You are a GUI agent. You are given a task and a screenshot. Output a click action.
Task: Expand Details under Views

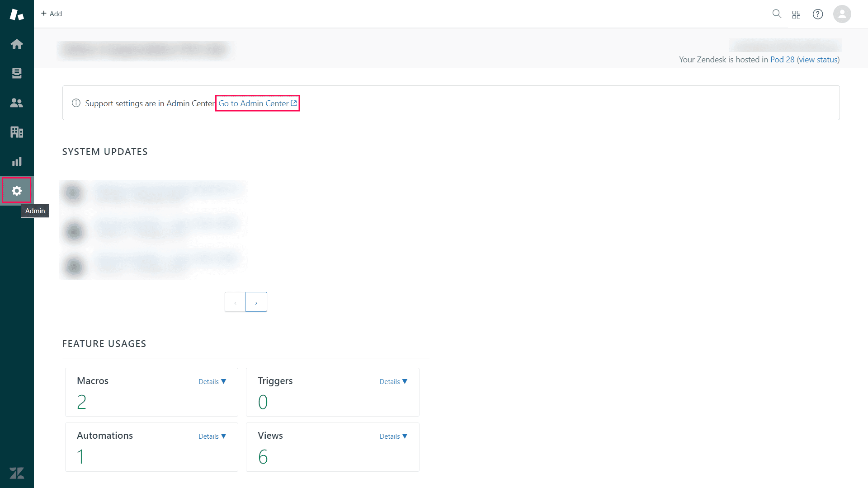pyautogui.click(x=393, y=436)
